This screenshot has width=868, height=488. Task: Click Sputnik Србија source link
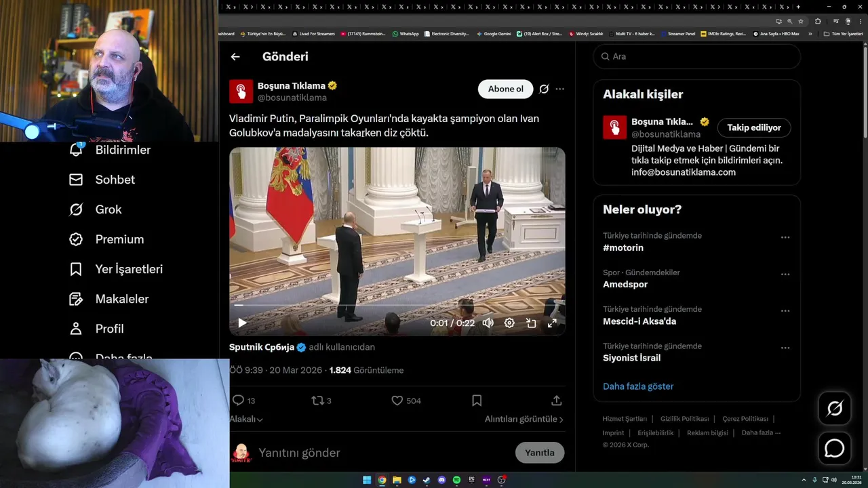tap(268, 347)
